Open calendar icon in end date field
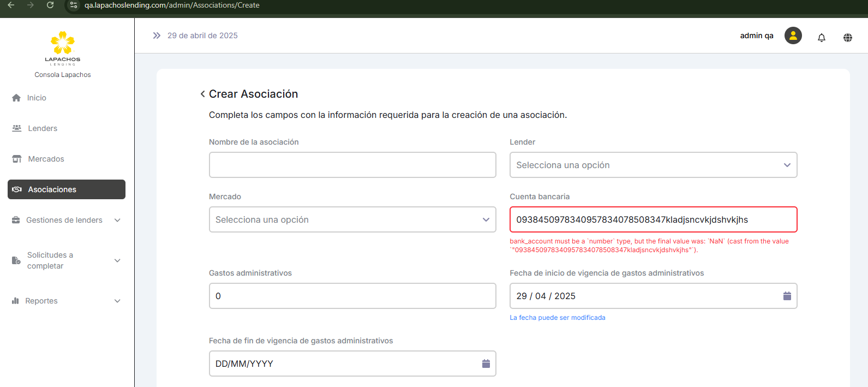 click(x=486, y=364)
